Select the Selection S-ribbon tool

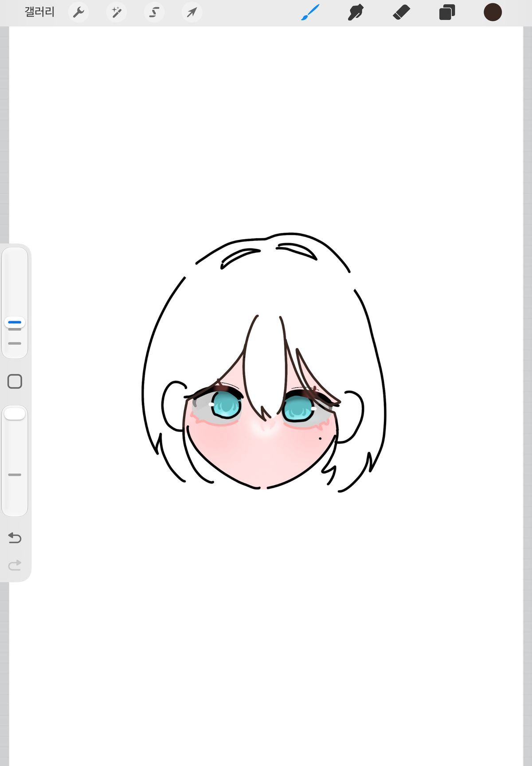pyautogui.click(x=154, y=12)
